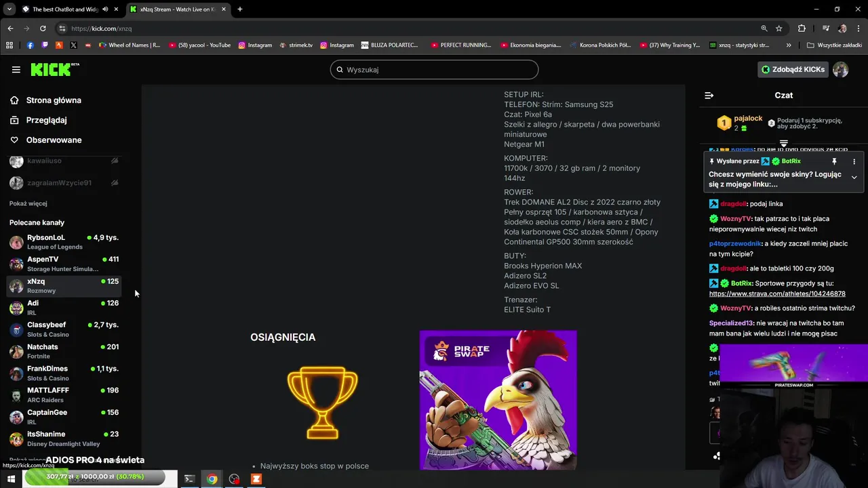Image resolution: width=868 pixels, height=488 pixels.
Task: Open Wheel of Names bookmark
Action: (x=130, y=45)
